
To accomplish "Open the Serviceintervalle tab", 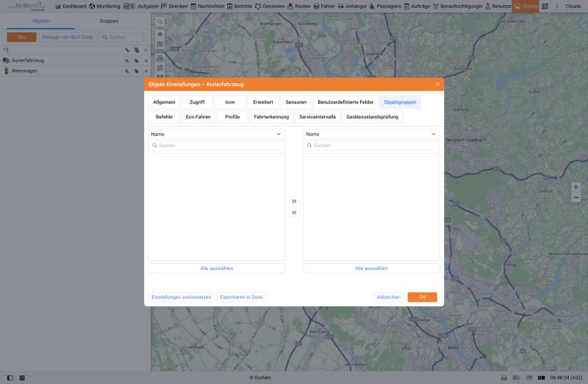I will click(318, 117).
